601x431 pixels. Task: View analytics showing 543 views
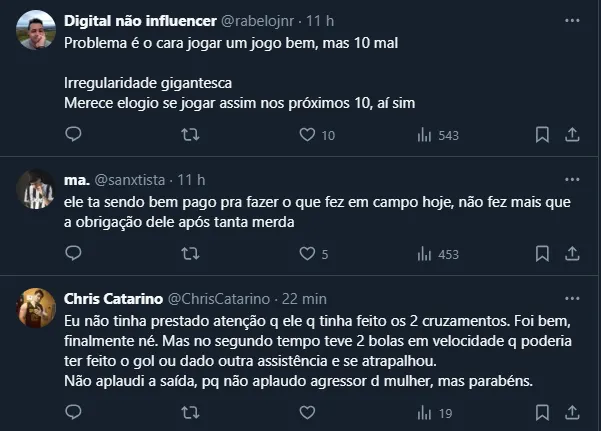coord(424,135)
